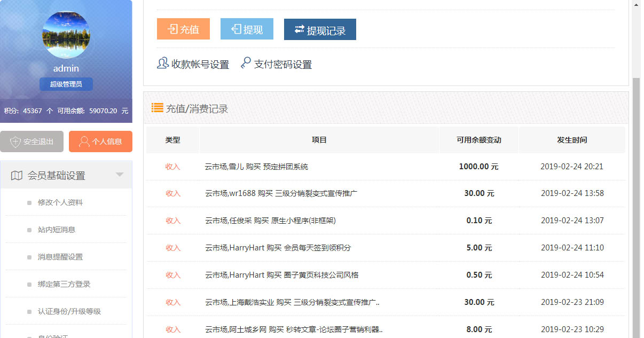
Task: Click the person icon on 个人信息
Action: pyautogui.click(x=84, y=142)
